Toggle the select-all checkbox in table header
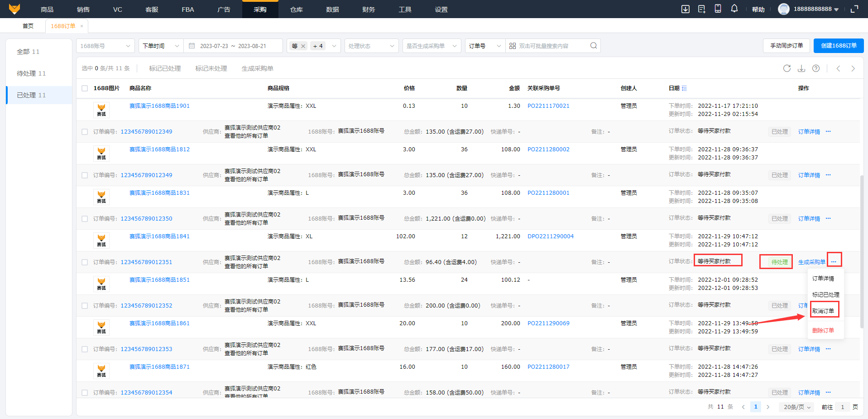This screenshot has height=419, width=868. click(x=85, y=88)
